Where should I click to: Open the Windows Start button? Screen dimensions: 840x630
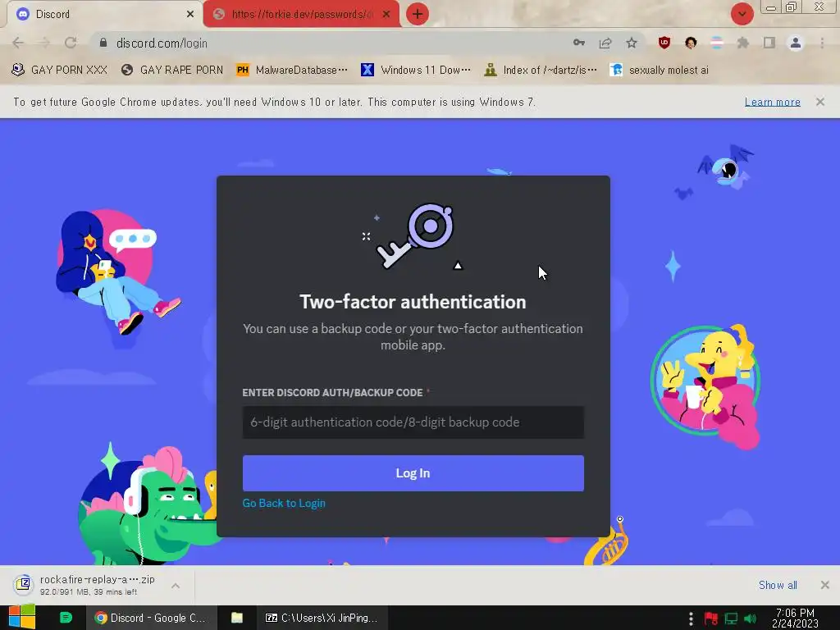22,617
